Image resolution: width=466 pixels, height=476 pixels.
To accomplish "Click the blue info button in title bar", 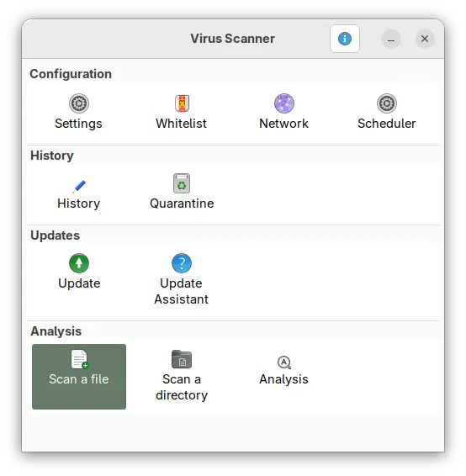I will (x=345, y=39).
